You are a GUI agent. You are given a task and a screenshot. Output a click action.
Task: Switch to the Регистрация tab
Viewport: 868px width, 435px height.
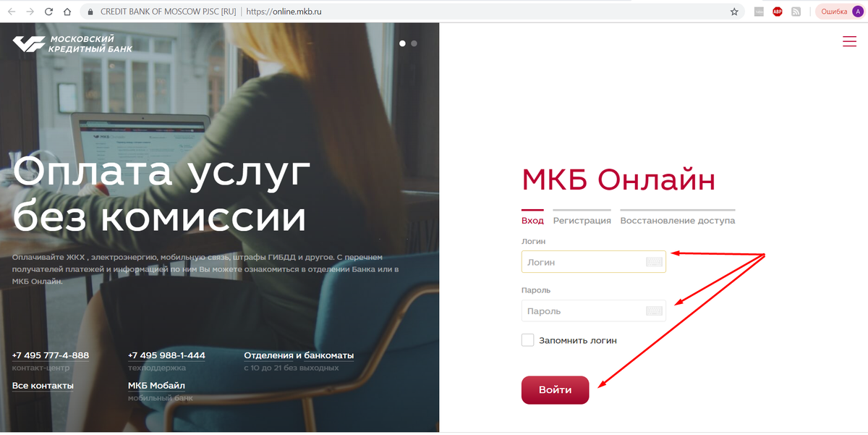click(582, 220)
